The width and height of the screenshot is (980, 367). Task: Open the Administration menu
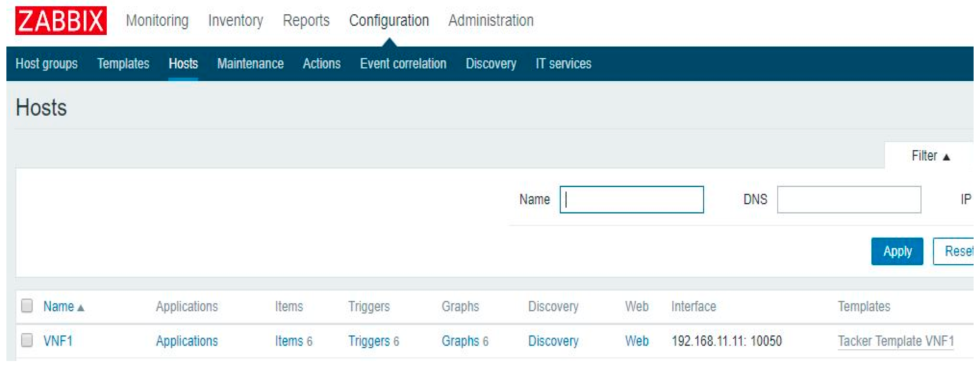click(491, 21)
